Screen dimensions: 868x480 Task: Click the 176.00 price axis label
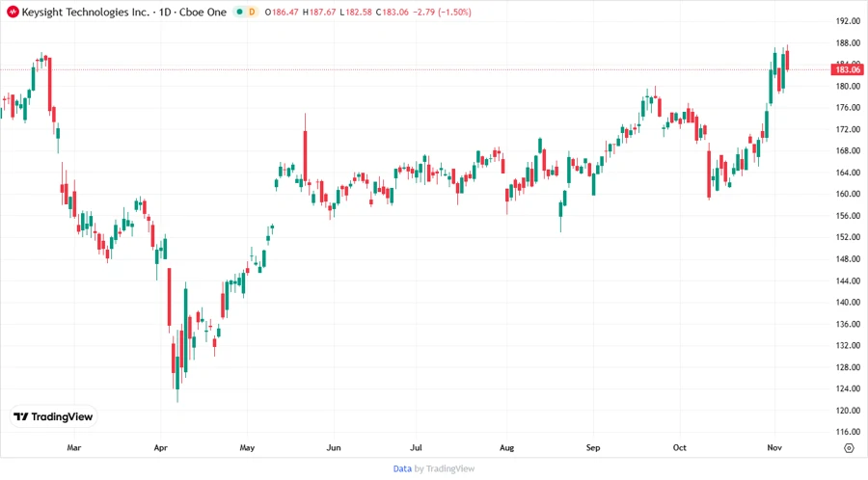848,107
